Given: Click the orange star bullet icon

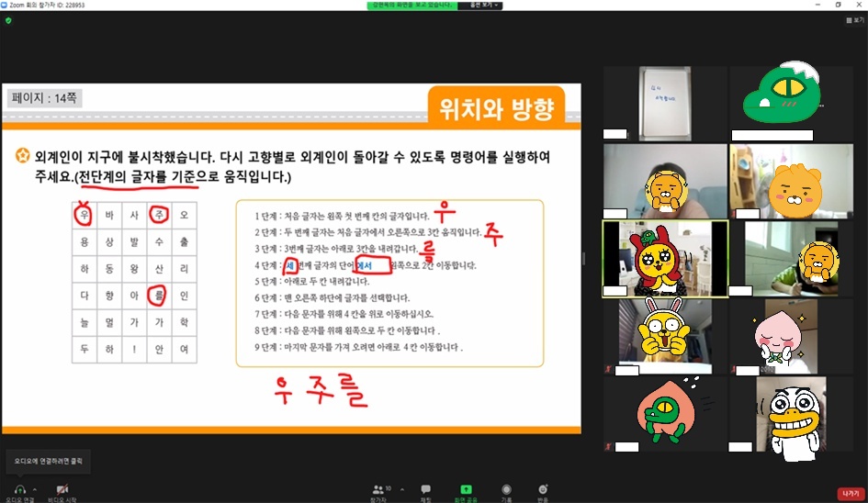Looking at the screenshot, I should coord(23,155).
